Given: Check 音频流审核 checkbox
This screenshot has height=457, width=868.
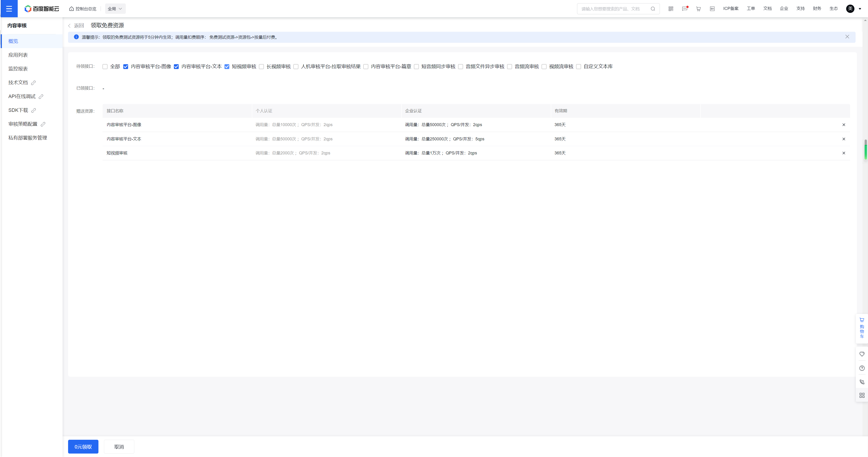Looking at the screenshot, I should [510, 67].
